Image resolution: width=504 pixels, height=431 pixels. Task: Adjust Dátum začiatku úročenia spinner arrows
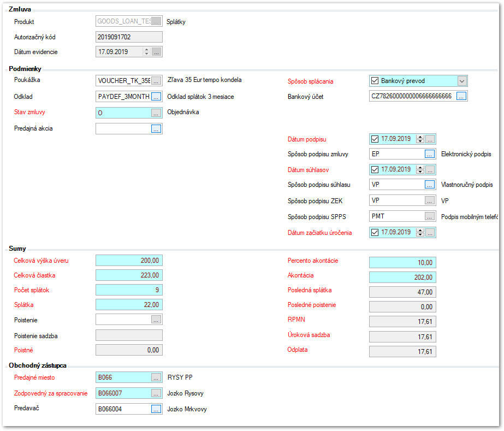pyautogui.click(x=420, y=232)
